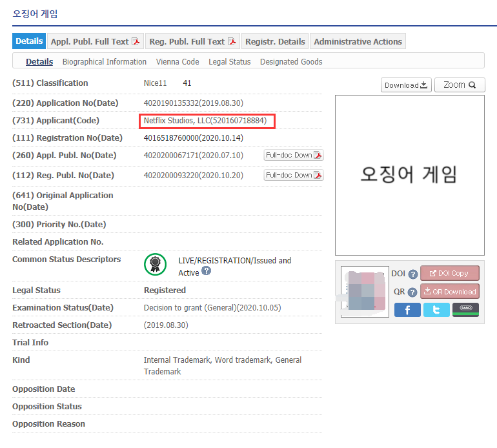
Task: Download the full doc for Appl. Publ. No 4020200067171
Action: point(294,155)
